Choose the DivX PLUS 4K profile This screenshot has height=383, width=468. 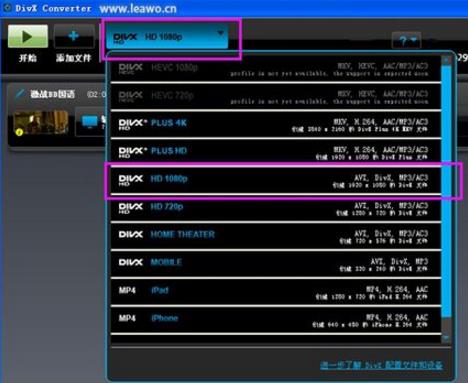point(276,125)
